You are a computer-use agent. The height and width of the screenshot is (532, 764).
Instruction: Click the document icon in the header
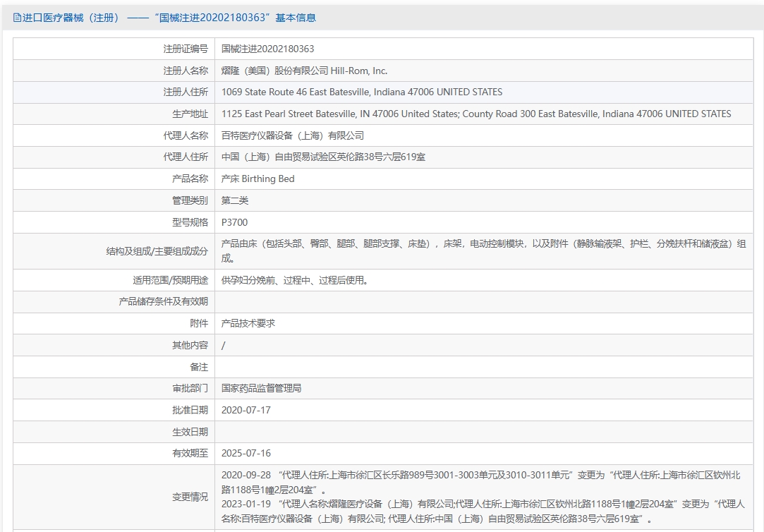click(x=17, y=18)
